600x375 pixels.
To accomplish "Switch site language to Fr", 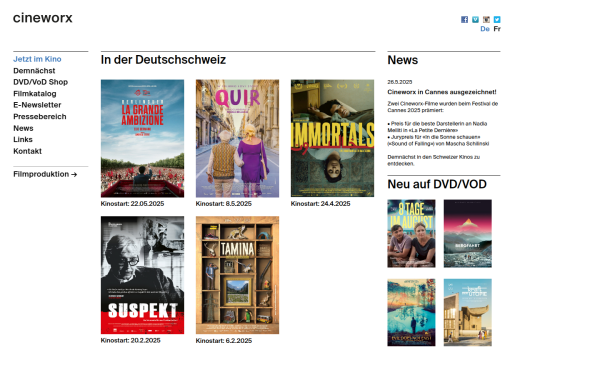I will 497,29.
